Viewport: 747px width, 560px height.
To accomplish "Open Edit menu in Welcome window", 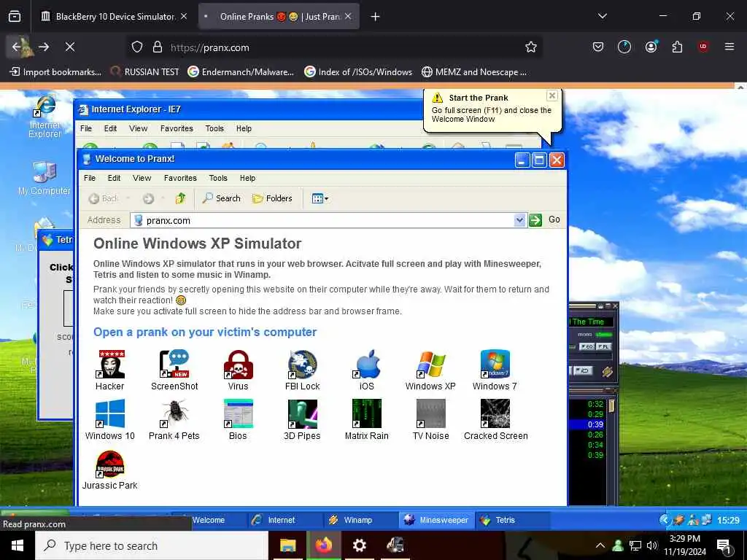I will click(114, 178).
